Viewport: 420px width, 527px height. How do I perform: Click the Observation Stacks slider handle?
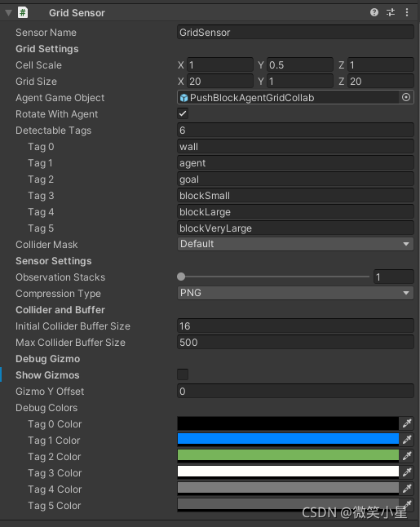click(181, 277)
